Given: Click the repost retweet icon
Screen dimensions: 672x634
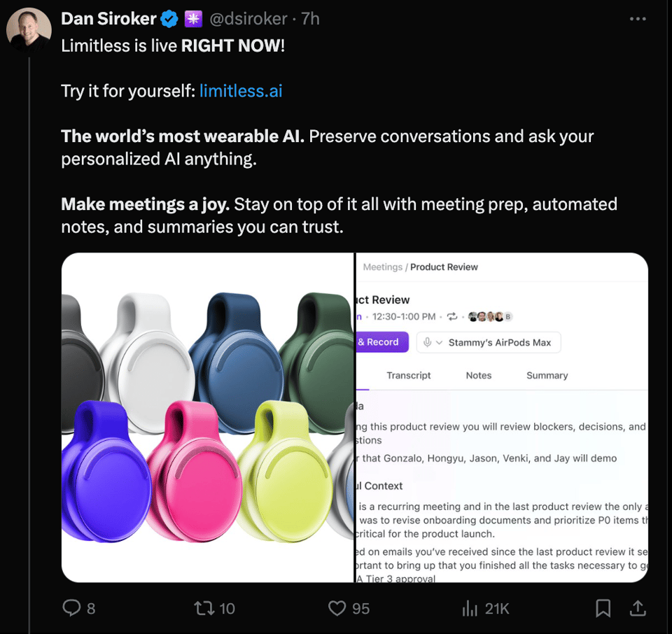Looking at the screenshot, I should click(204, 608).
